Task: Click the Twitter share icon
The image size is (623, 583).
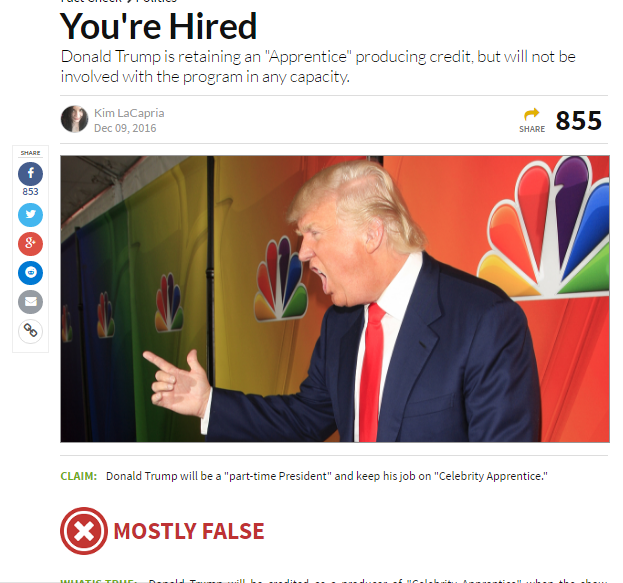Action: pos(31,215)
